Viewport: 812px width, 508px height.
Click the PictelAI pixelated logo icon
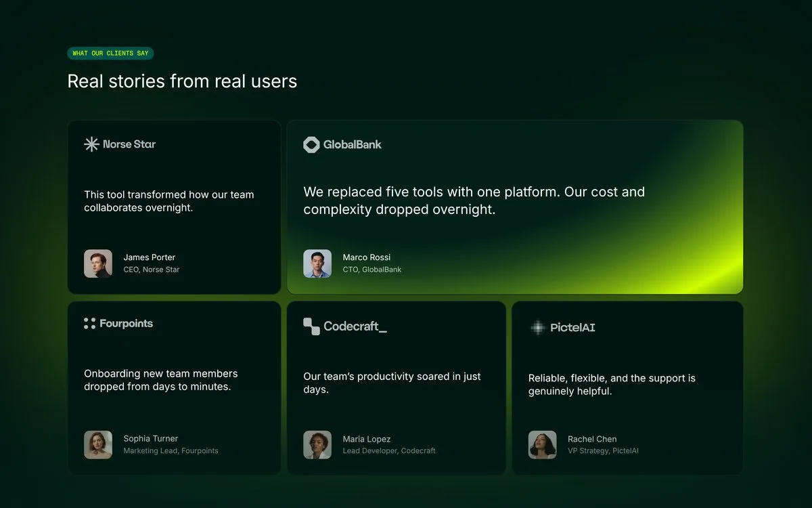pos(537,328)
